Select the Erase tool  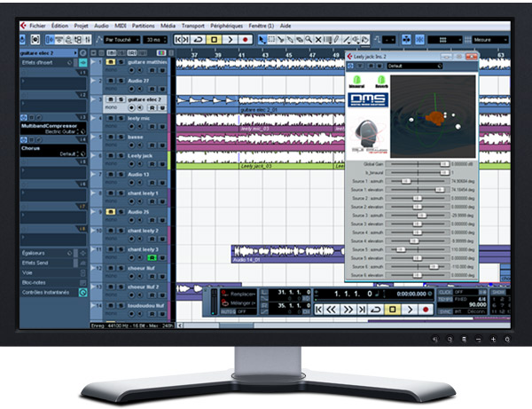pos(300,40)
